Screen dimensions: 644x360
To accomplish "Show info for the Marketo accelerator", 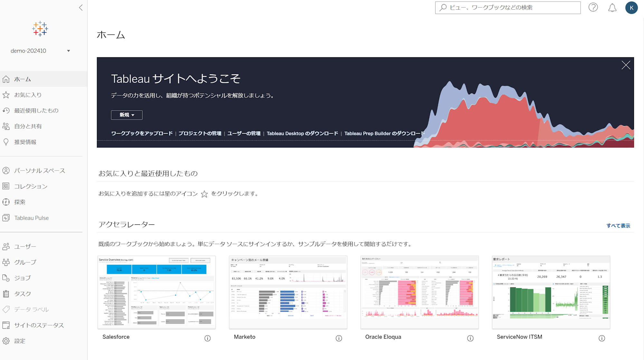I will 339,338.
